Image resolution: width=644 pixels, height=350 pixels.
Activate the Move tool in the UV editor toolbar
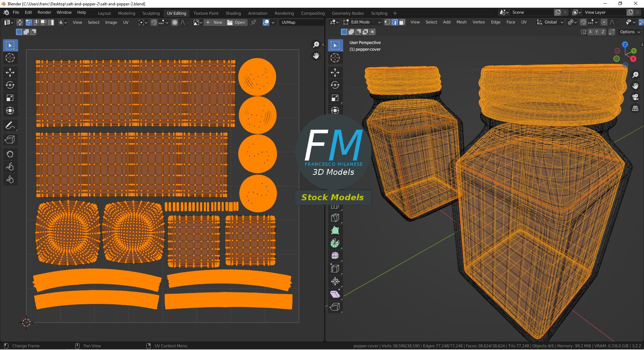click(x=10, y=73)
